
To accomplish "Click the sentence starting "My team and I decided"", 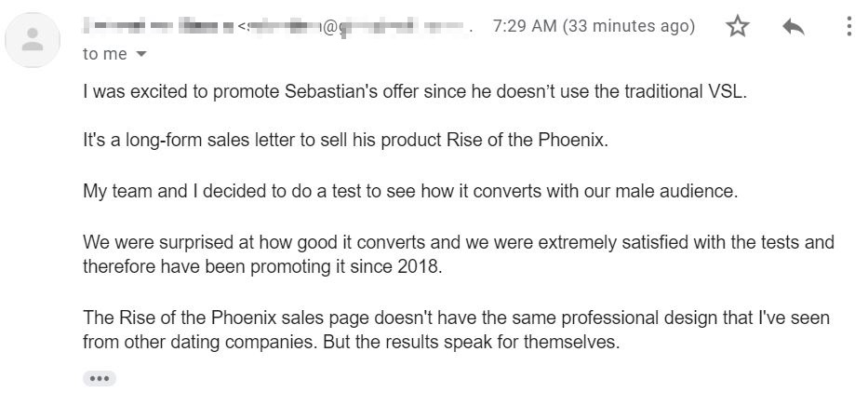I will point(409,192).
